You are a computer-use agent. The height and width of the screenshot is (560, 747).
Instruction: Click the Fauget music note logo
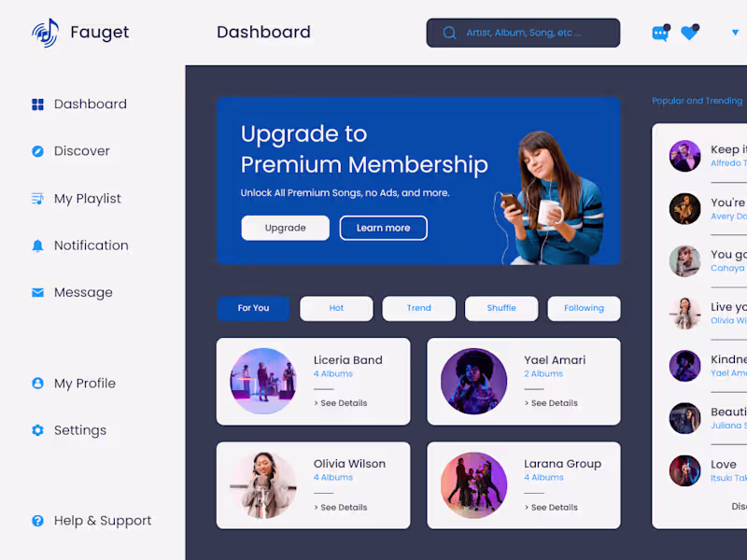(x=45, y=33)
